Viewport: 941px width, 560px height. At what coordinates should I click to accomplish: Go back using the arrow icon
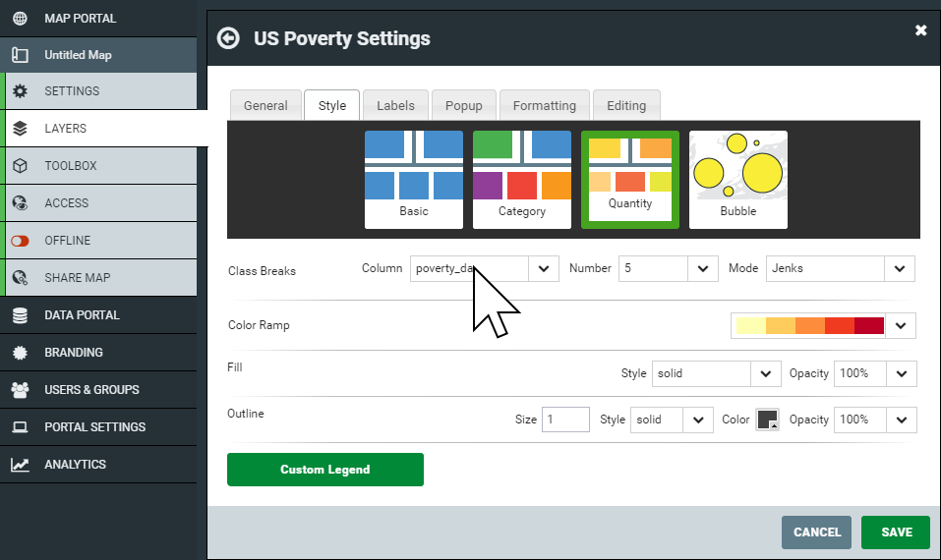click(228, 38)
